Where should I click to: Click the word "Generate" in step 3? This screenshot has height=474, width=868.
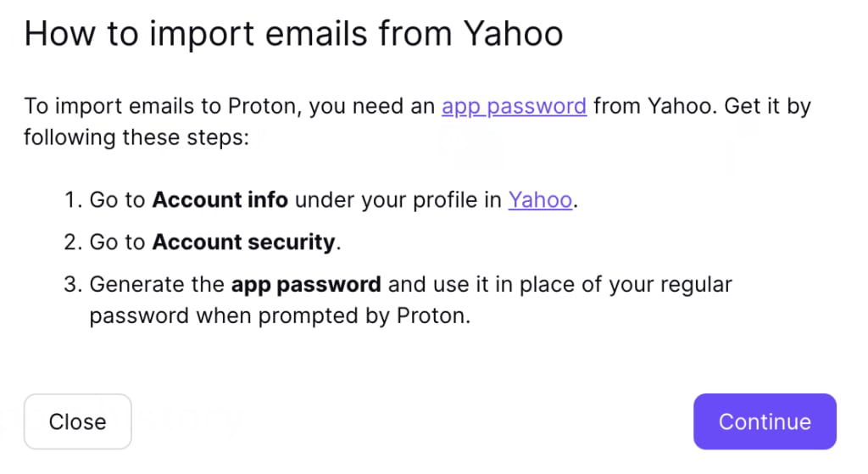(x=130, y=284)
